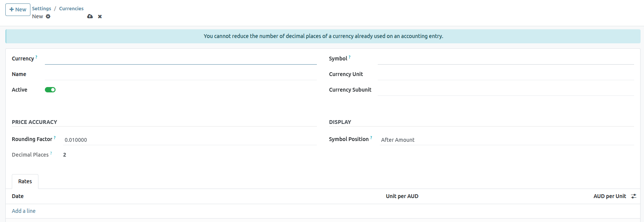Click the gear actions icon beside New
The height and width of the screenshot is (222, 644).
(48, 16)
